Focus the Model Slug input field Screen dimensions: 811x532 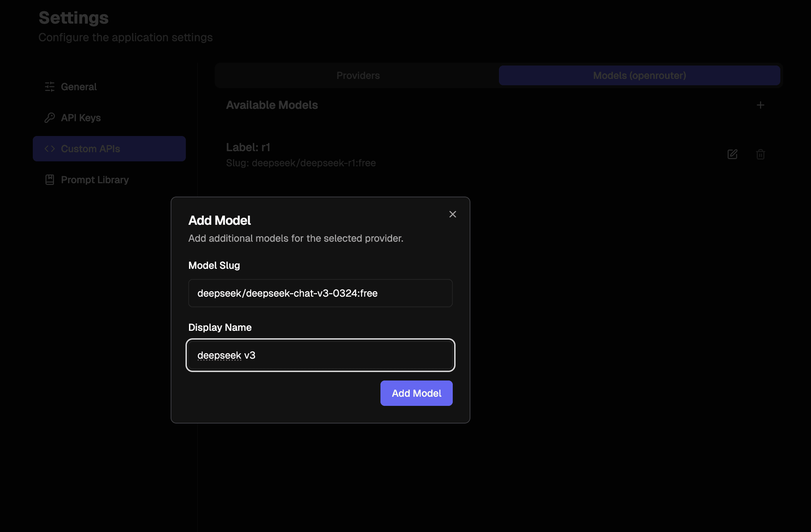321,293
